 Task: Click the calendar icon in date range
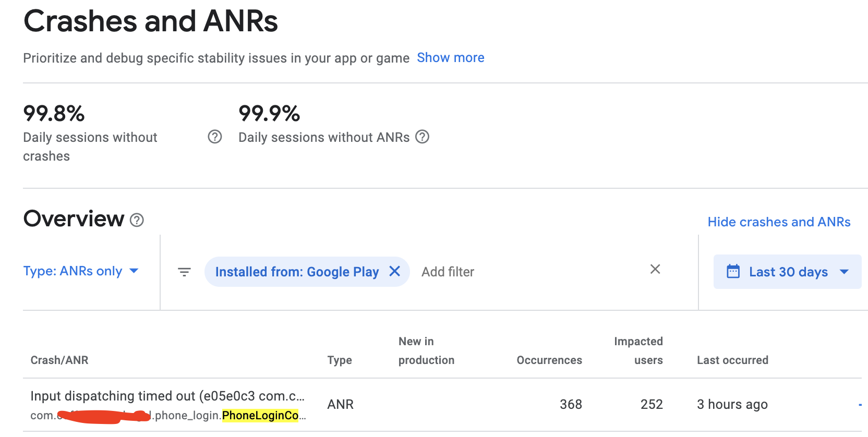733,272
